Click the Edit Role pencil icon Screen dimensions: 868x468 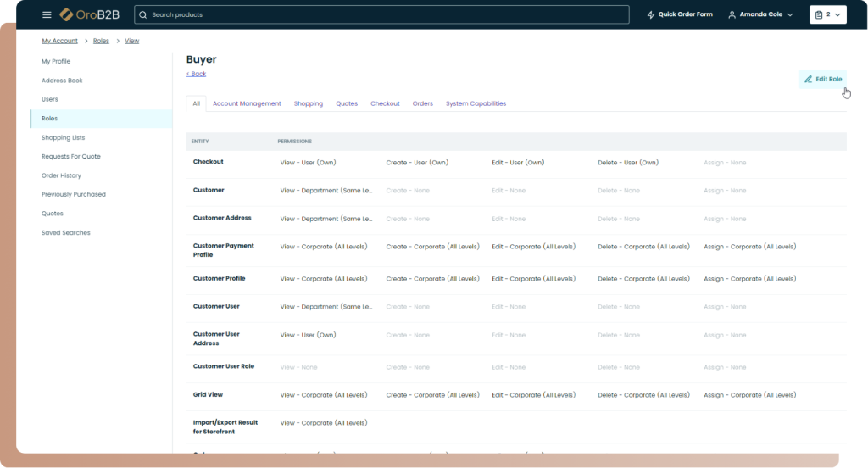coord(809,79)
